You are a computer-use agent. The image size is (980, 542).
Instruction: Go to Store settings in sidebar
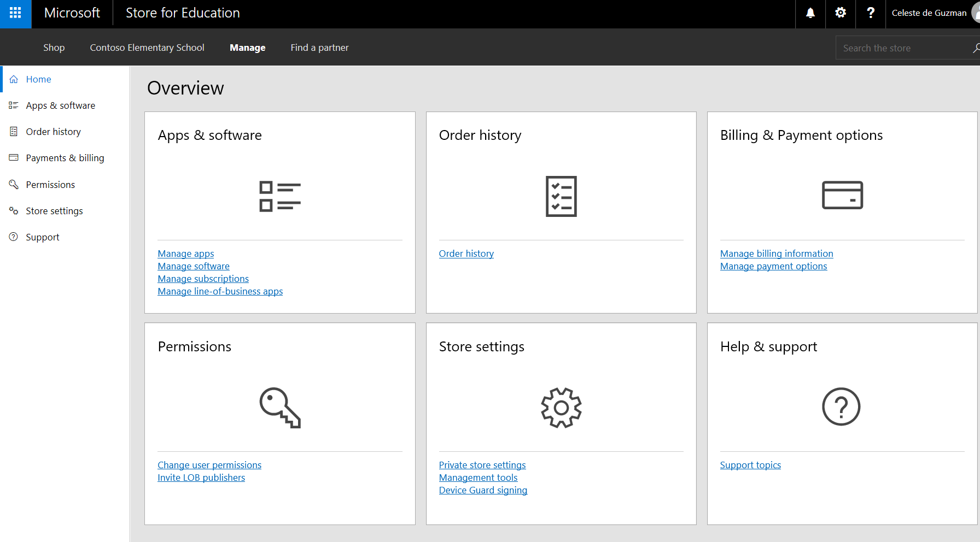click(54, 211)
